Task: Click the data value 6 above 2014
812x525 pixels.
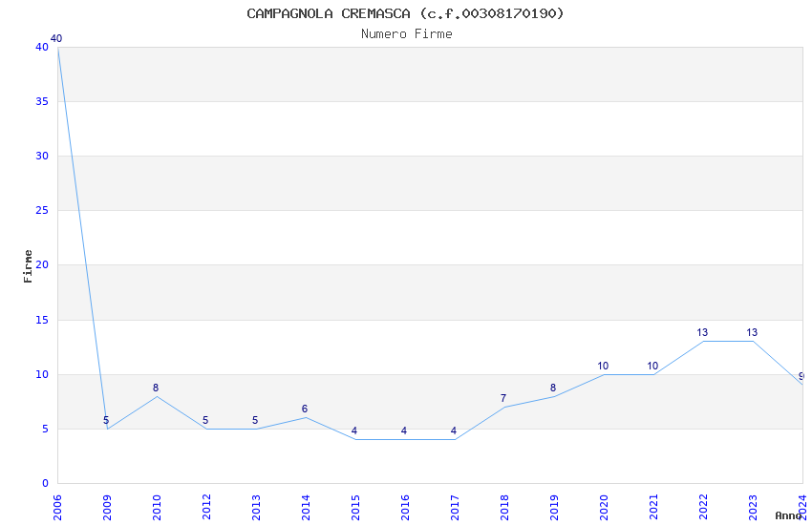Action: click(x=305, y=409)
